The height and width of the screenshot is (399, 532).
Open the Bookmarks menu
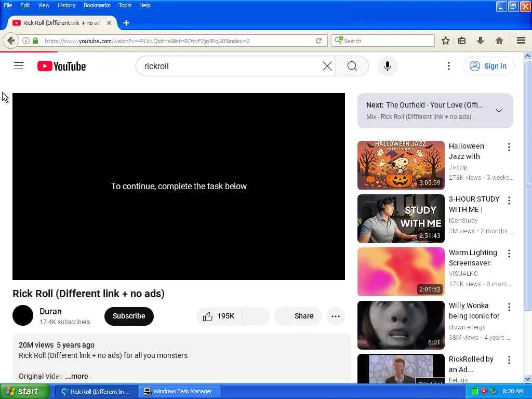97,5
